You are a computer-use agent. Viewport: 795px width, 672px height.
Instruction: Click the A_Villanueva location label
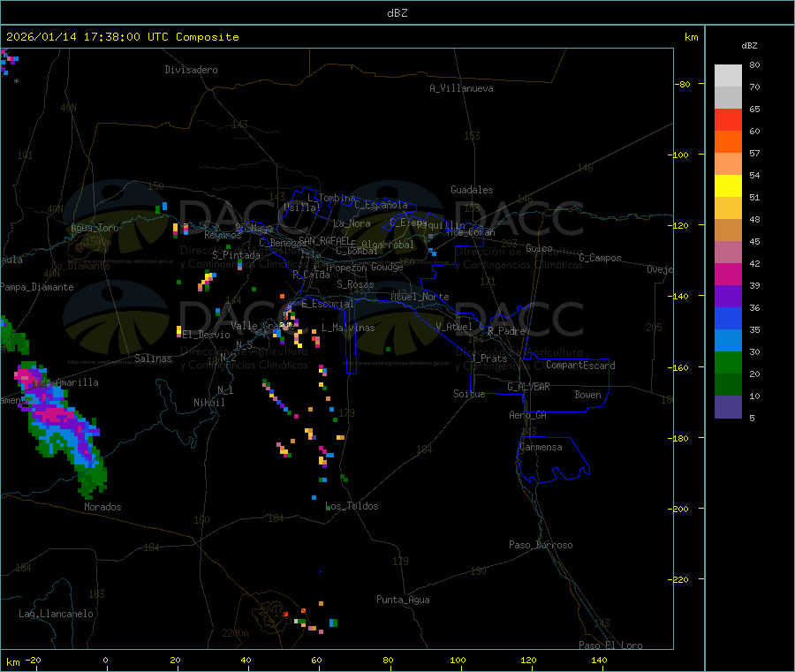(x=461, y=88)
